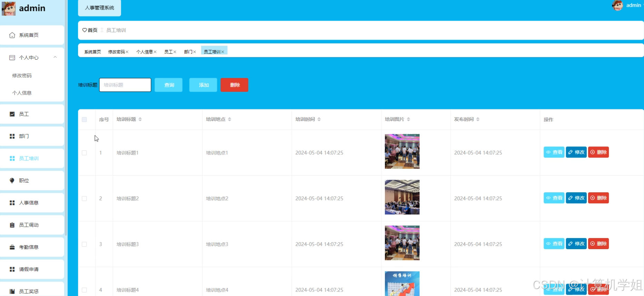Toggle the select-all checkbox in table header
This screenshot has height=296, width=644.
pyautogui.click(x=84, y=120)
